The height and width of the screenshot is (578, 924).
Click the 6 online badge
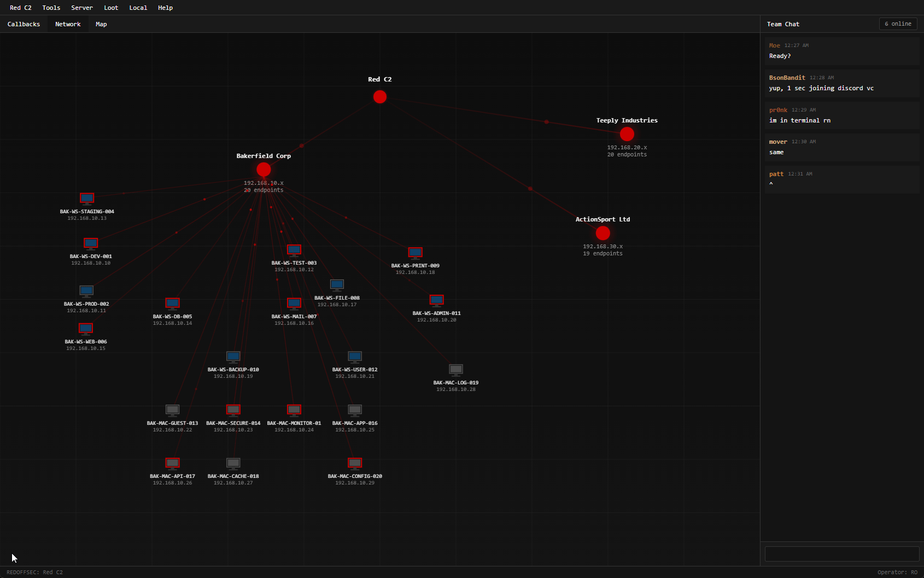(898, 24)
